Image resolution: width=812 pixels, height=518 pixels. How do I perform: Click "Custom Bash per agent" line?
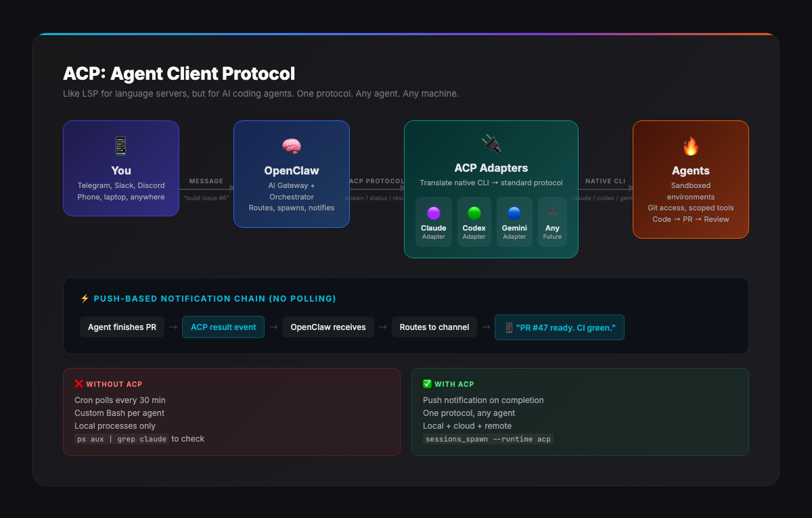pyautogui.click(x=120, y=413)
